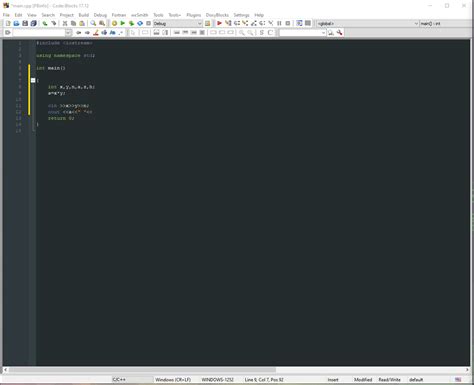The image size is (474, 385).
Task: Pause the debugger with break icon
Action: [x=279, y=23]
